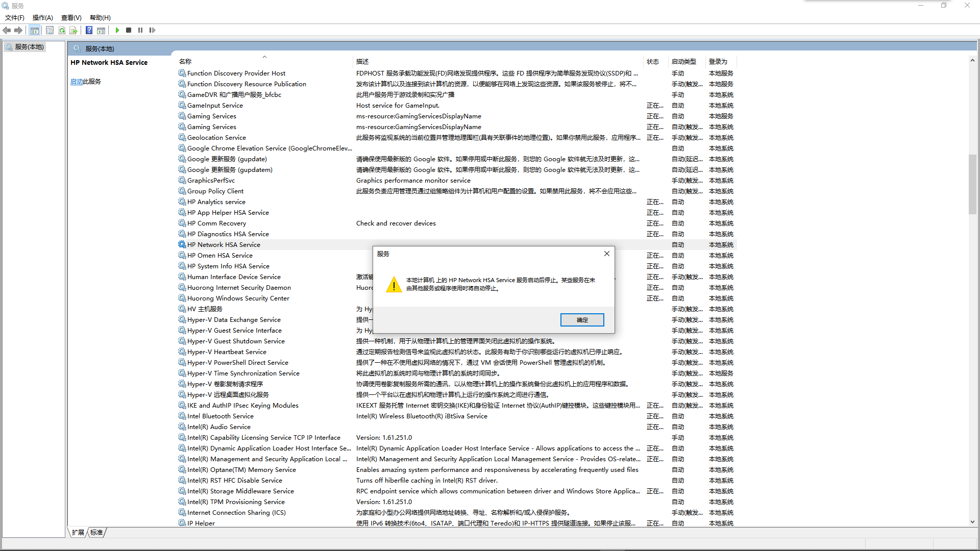Select Intel(R) Optane(TM) Memory Service

456,469
